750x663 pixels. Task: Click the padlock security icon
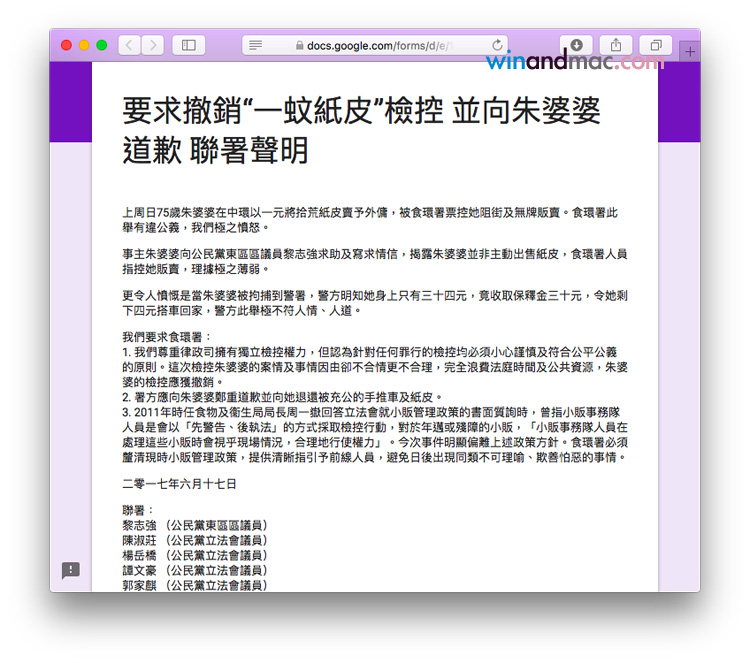click(x=298, y=45)
